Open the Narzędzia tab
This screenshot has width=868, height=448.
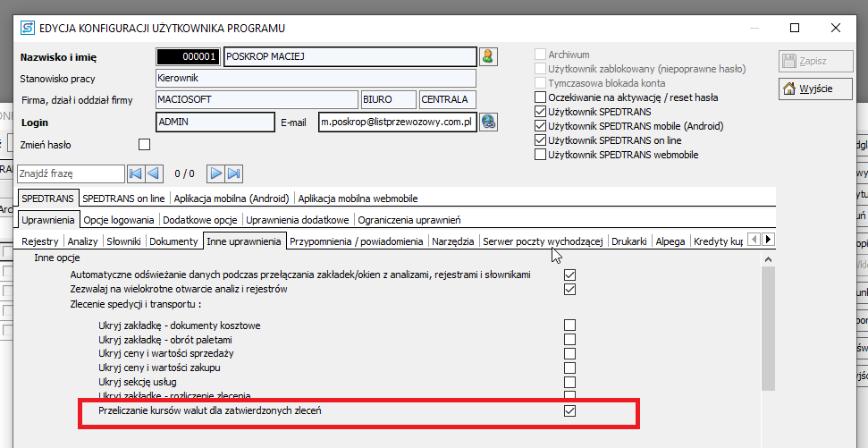453,241
